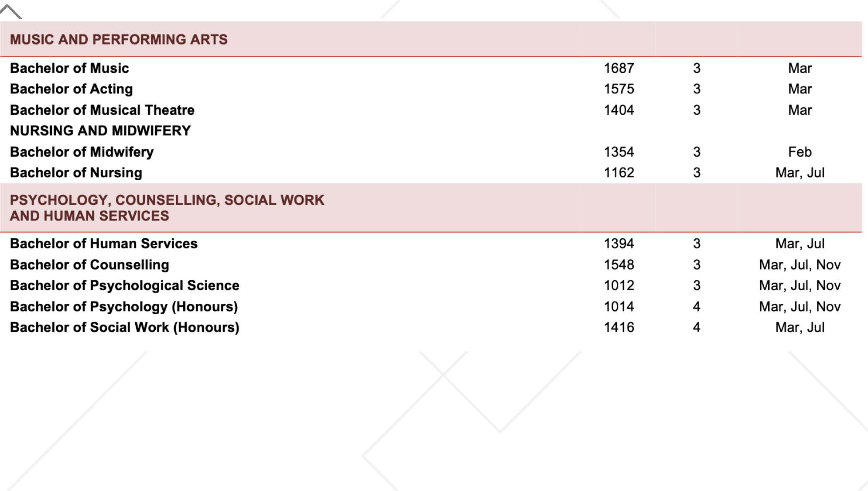The height and width of the screenshot is (491, 868).
Task: Click the Nursing and Midwifery heading
Action: (100, 130)
